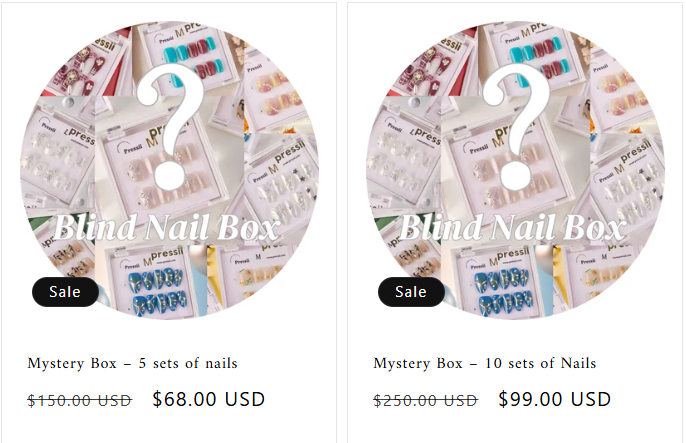Click the Sale badge on the 10 sets product

[x=411, y=292]
